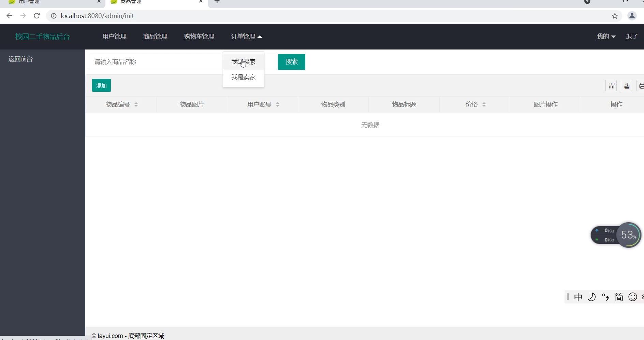The image size is (644, 340).
Task: Click 退了 logout link
Action: pos(632,37)
